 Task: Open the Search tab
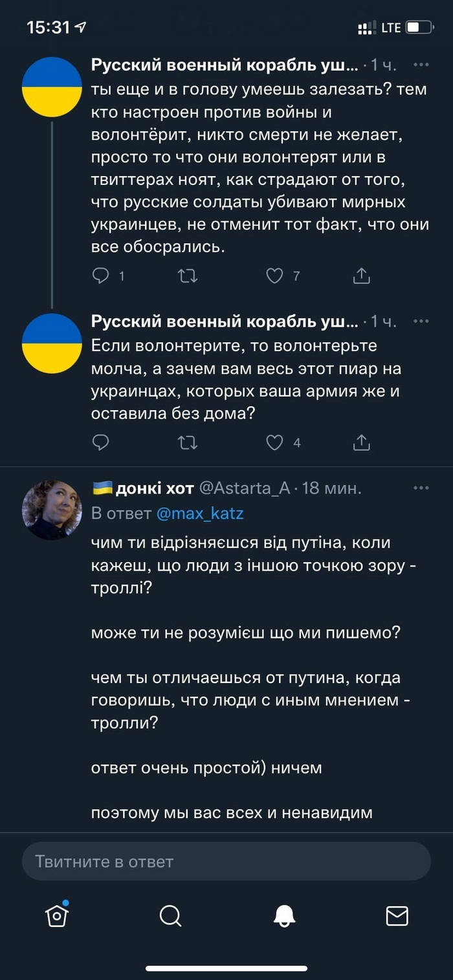170,915
